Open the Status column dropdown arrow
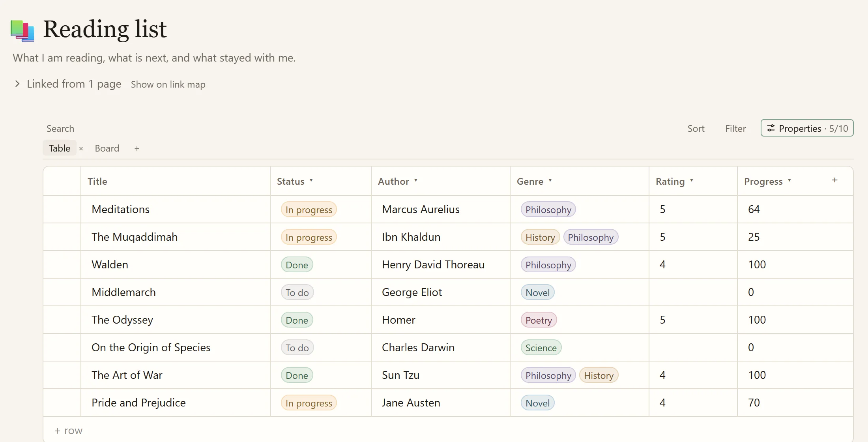 (x=311, y=181)
